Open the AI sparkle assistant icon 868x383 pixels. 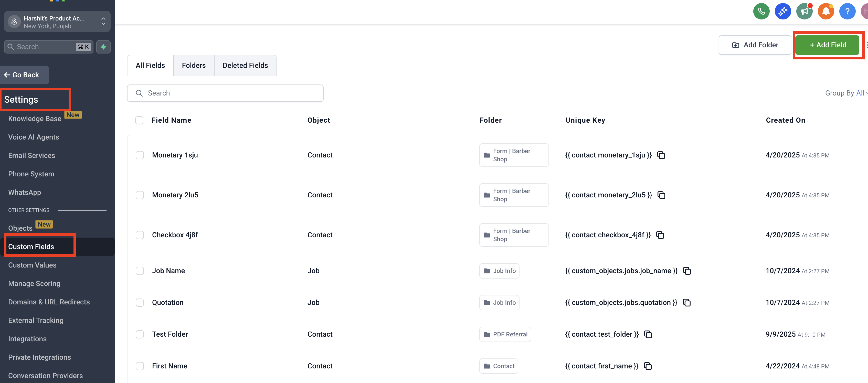[782, 12]
